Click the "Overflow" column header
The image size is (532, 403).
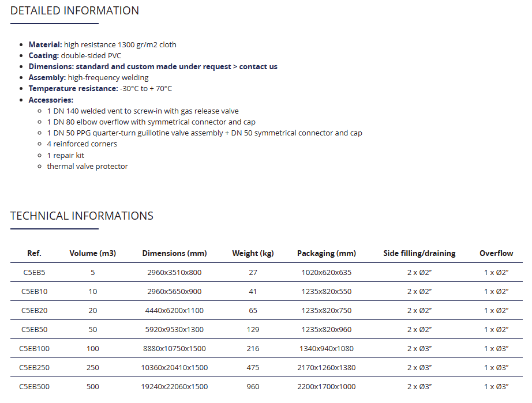coord(496,253)
